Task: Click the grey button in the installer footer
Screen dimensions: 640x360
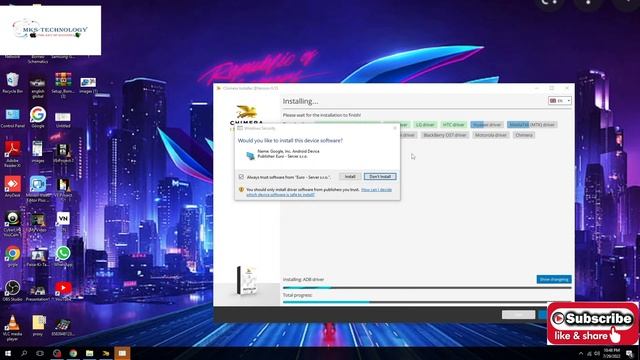Action: tap(518, 314)
